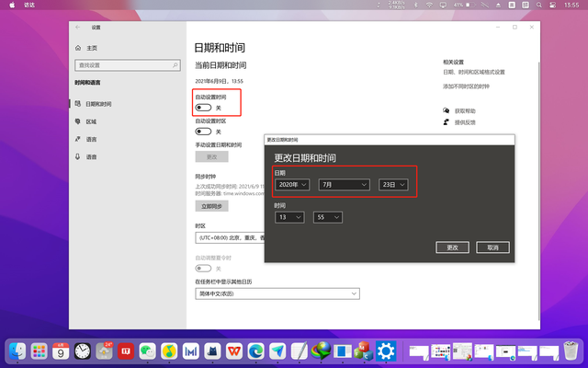Viewport: 588px width, 368px height.
Task: Click the grey 更改 button under 手动设置日期和时间
Action: (212, 157)
